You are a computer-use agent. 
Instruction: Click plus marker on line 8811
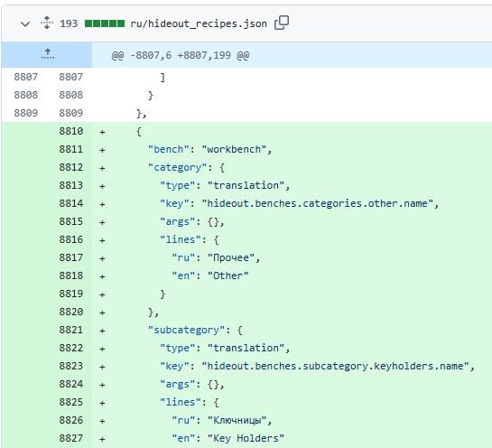pyautogui.click(x=102, y=150)
